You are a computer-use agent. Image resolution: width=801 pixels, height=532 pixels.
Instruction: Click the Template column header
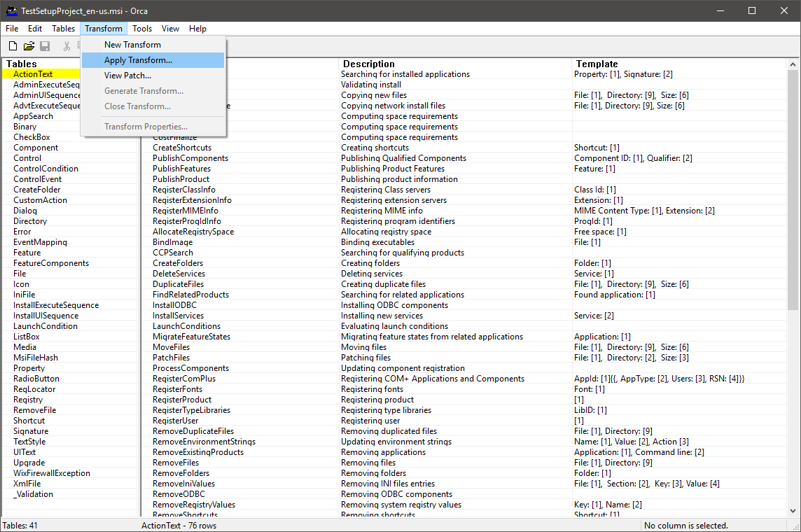pyautogui.click(x=592, y=64)
